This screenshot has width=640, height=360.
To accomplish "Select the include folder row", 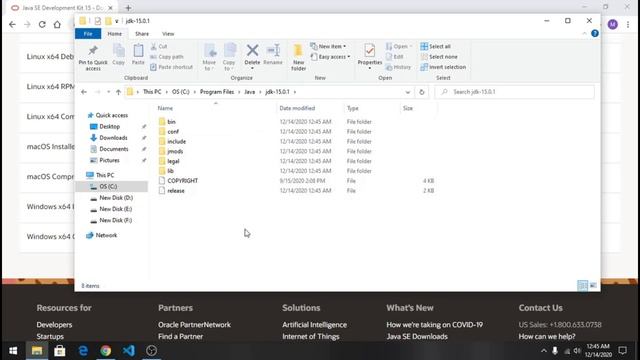I will pyautogui.click(x=296, y=142).
